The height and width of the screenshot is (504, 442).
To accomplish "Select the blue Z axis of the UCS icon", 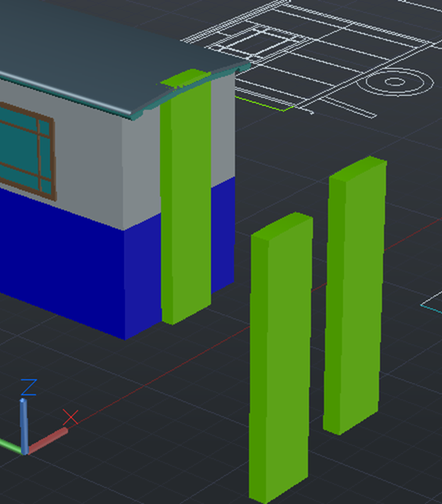I will pyautogui.click(x=23, y=426).
